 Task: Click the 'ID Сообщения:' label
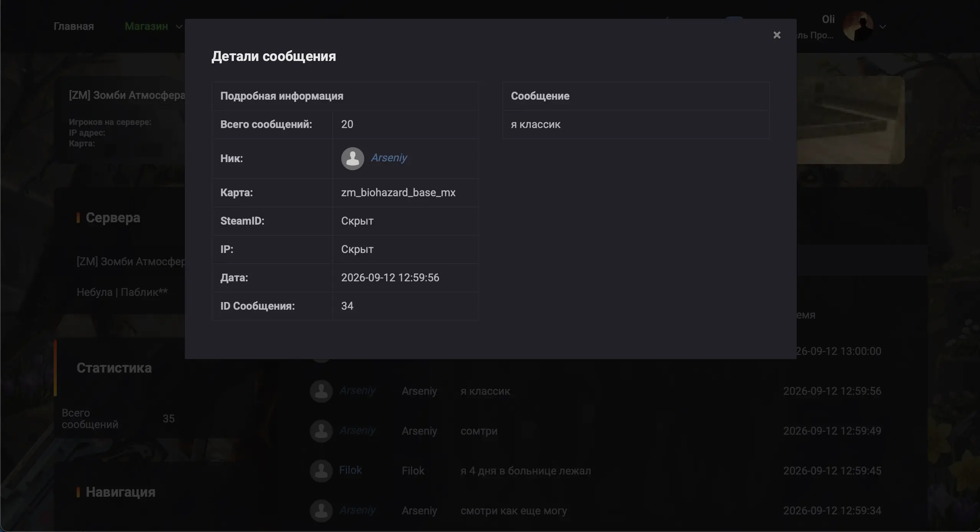[x=258, y=306]
